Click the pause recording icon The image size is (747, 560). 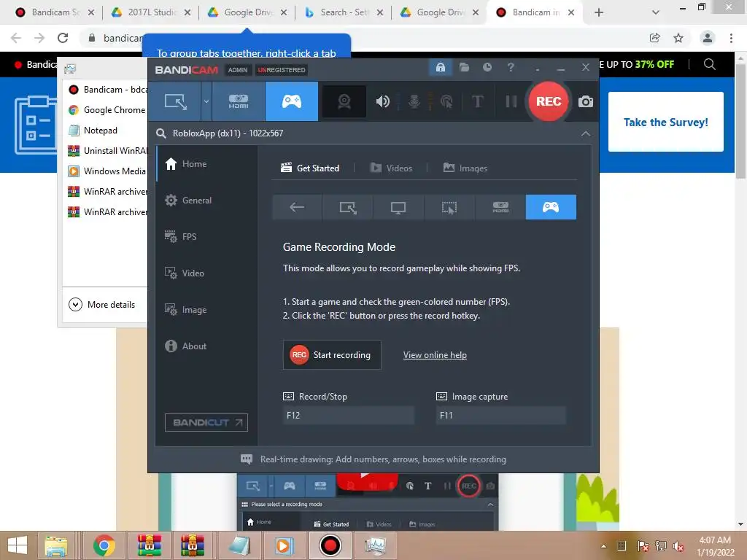pos(511,101)
